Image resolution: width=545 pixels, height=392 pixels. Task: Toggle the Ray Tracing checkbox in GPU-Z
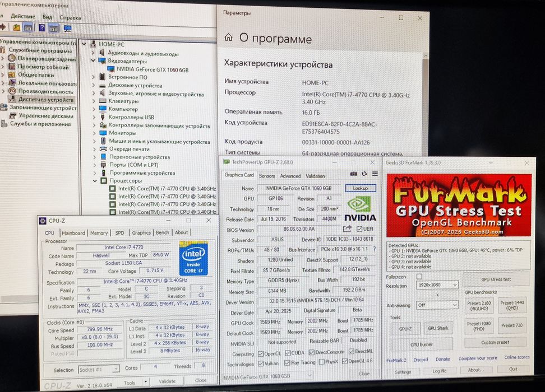point(287,363)
